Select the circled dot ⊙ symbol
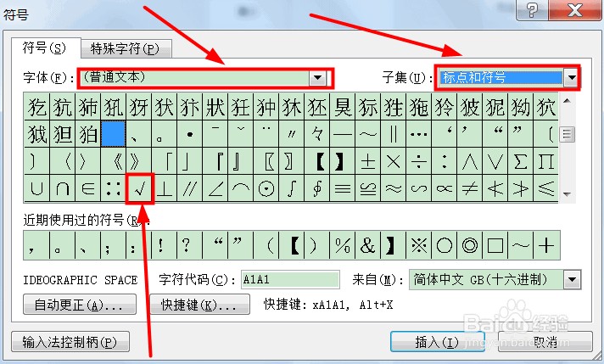Screen dimensions: 604x364 point(266,188)
